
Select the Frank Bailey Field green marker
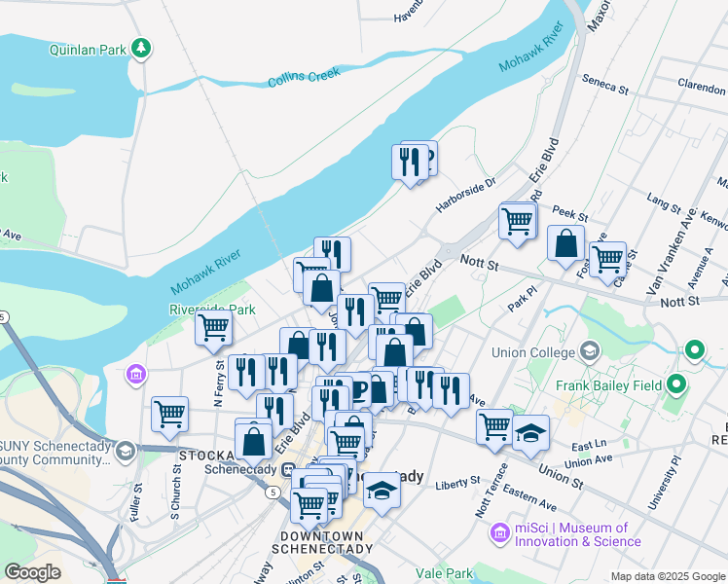(x=676, y=384)
